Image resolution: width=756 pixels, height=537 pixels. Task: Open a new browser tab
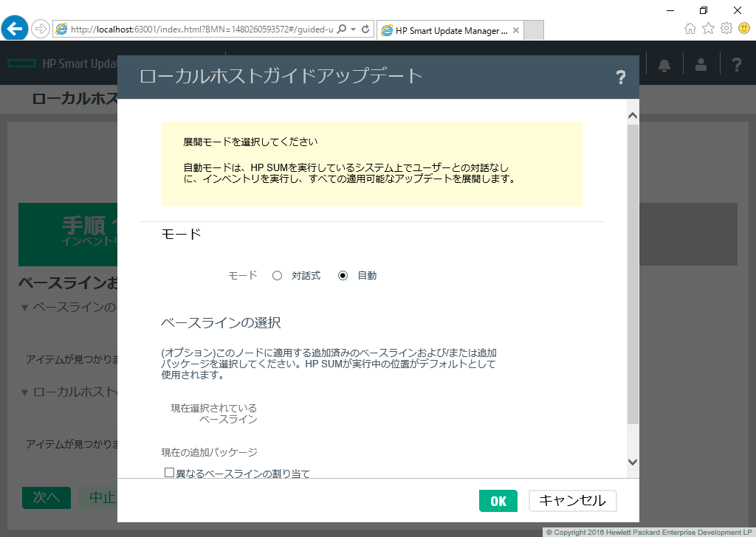pyautogui.click(x=534, y=30)
